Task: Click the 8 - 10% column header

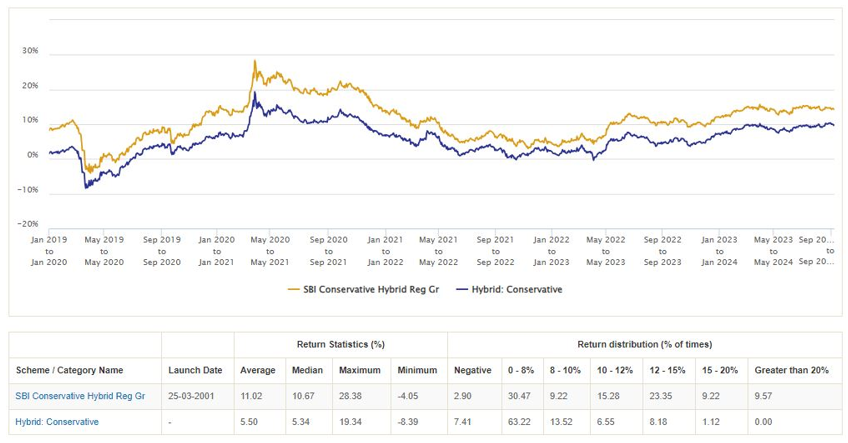Action: pos(565,371)
